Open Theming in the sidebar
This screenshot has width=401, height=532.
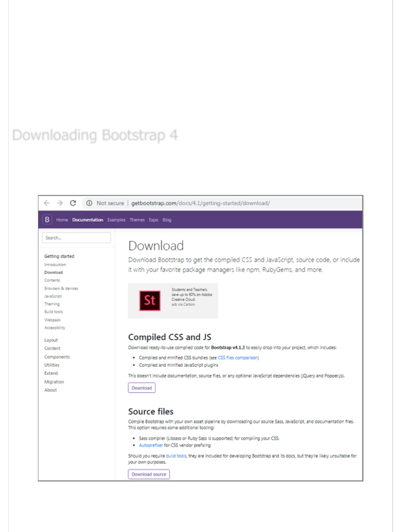(x=52, y=304)
